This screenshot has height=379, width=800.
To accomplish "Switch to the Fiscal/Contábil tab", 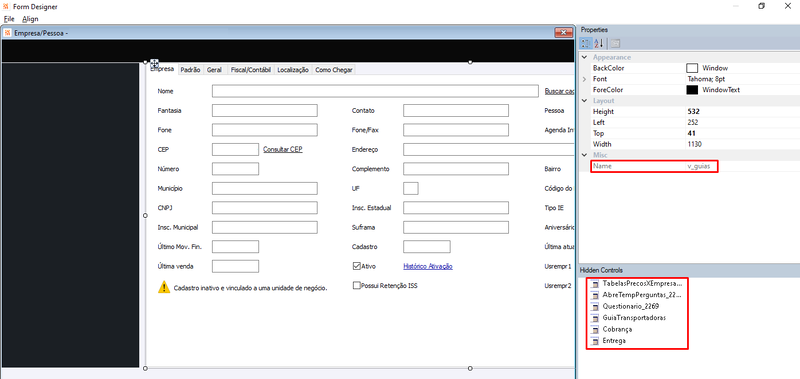I will tap(250, 70).
